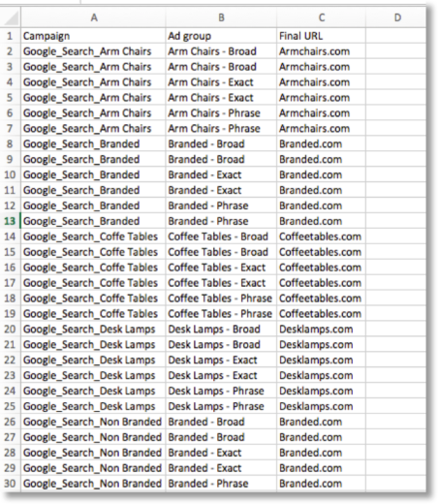The height and width of the screenshot is (504, 438).
Task: Select column D header
Action: point(396,17)
